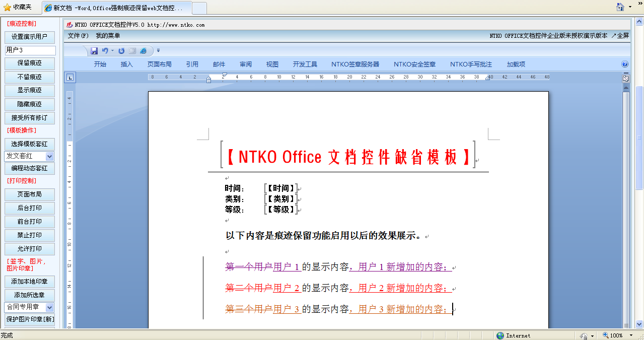Open the Undo history dropdown arrow
This screenshot has width=644, height=340.
pyautogui.click(x=112, y=51)
